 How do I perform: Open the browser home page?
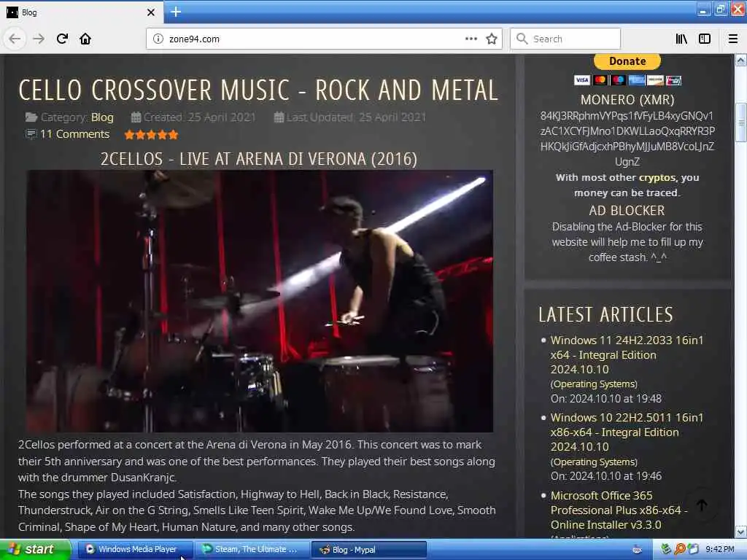[x=85, y=39]
